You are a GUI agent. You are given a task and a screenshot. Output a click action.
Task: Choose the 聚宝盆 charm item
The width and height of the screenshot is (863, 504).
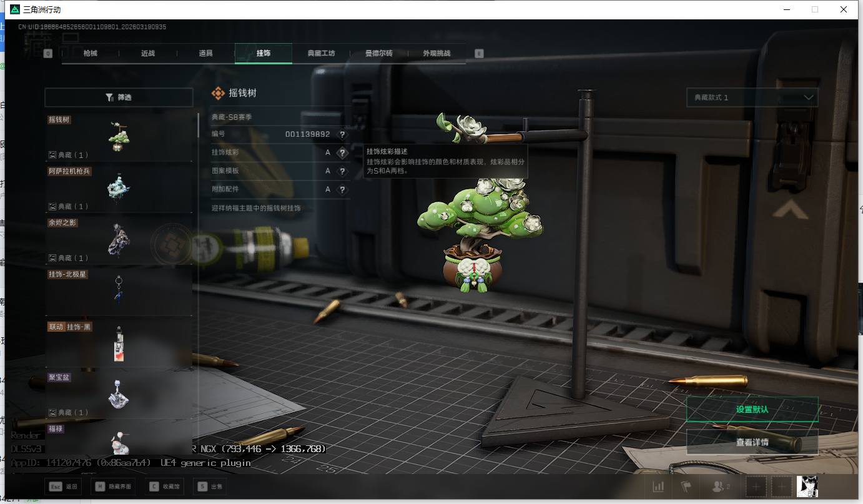point(119,395)
